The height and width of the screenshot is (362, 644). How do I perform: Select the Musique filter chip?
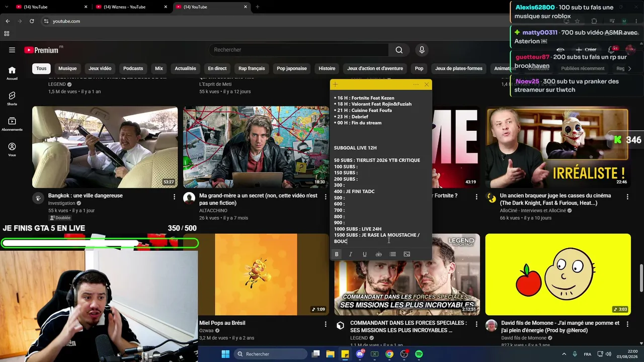pos(67,68)
